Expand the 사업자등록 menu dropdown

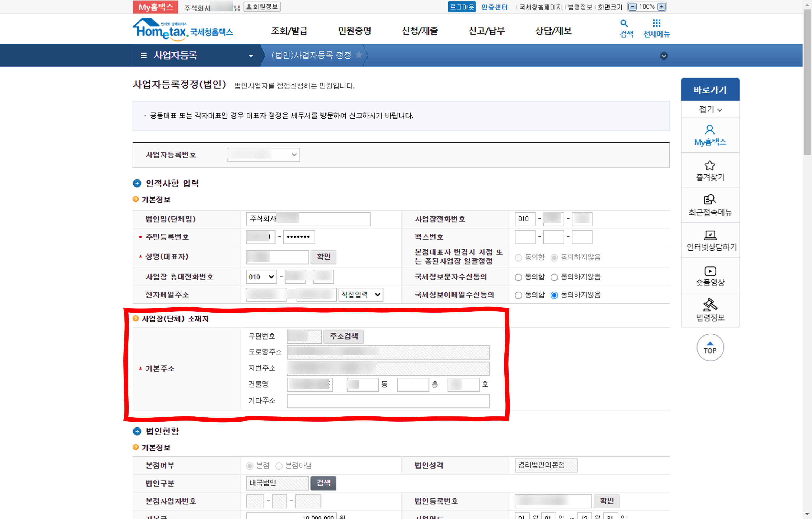pos(251,56)
